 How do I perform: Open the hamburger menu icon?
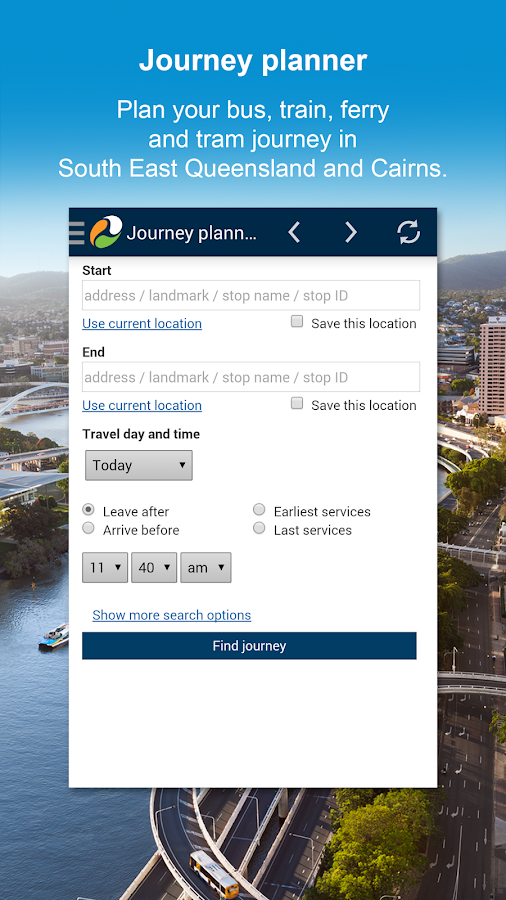[x=77, y=232]
